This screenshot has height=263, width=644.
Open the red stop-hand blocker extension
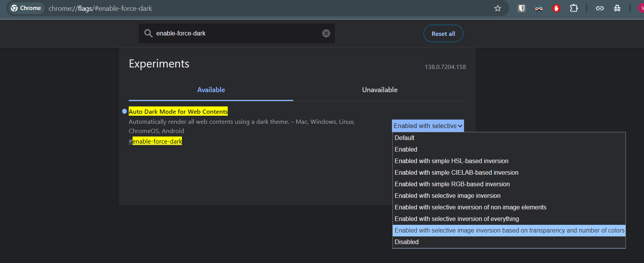tap(556, 8)
